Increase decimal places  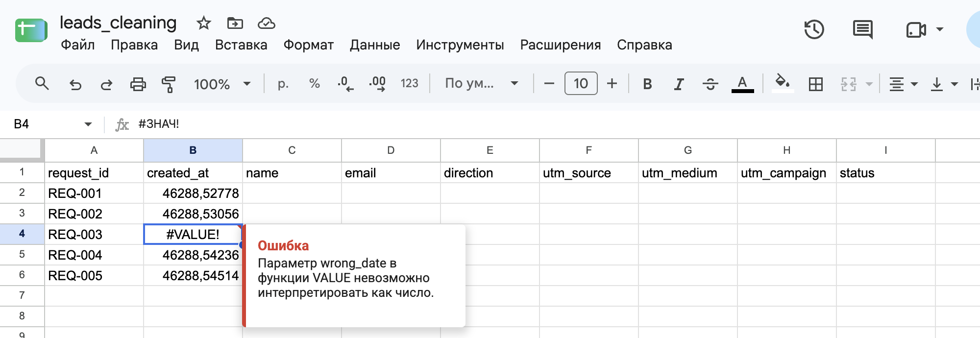point(377,84)
